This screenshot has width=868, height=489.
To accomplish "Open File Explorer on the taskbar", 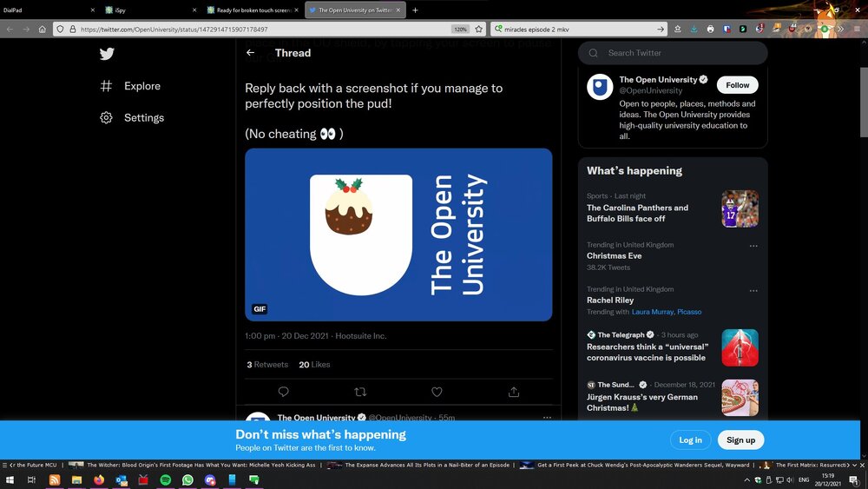I will [76, 479].
